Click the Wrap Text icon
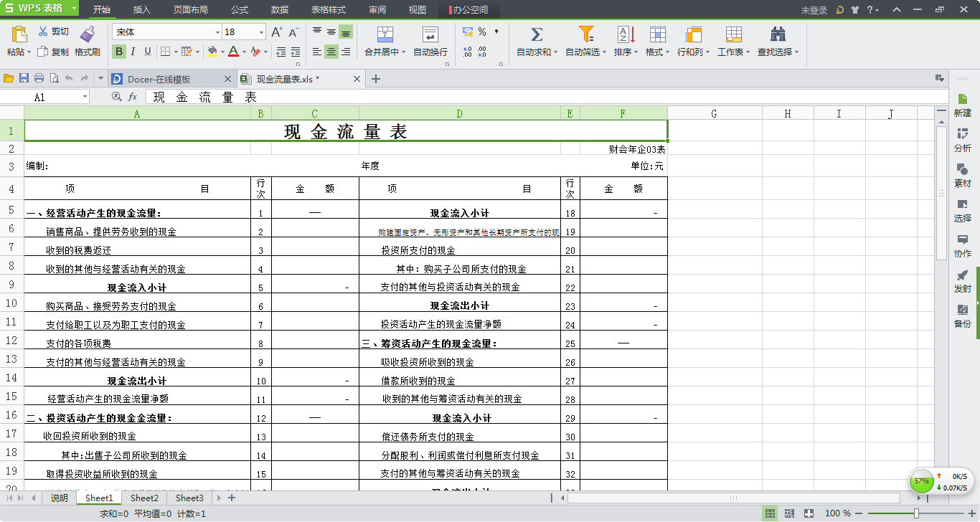This screenshot has width=980, height=522. 430,34
